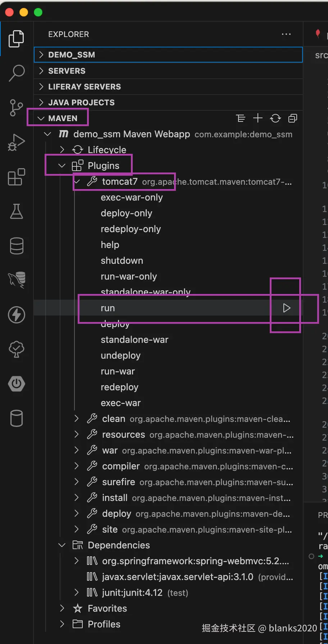Select the shutdown goal under tomcat7
The width and height of the screenshot is (328, 644).
click(122, 260)
